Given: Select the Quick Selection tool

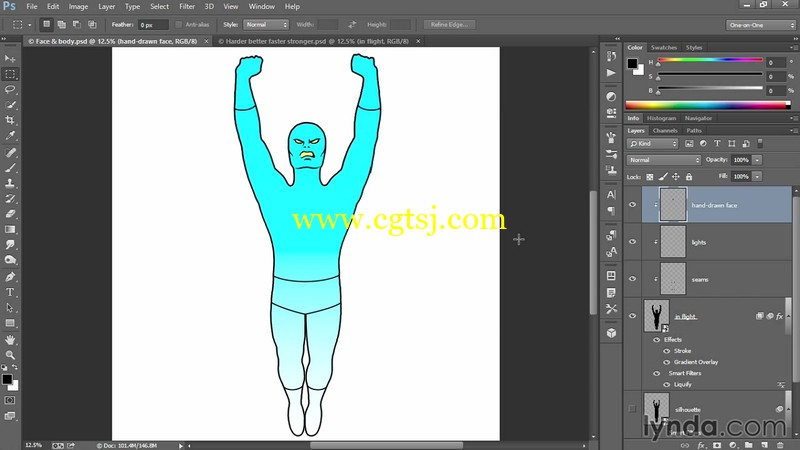Looking at the screenshot, I should pos(10,105).
